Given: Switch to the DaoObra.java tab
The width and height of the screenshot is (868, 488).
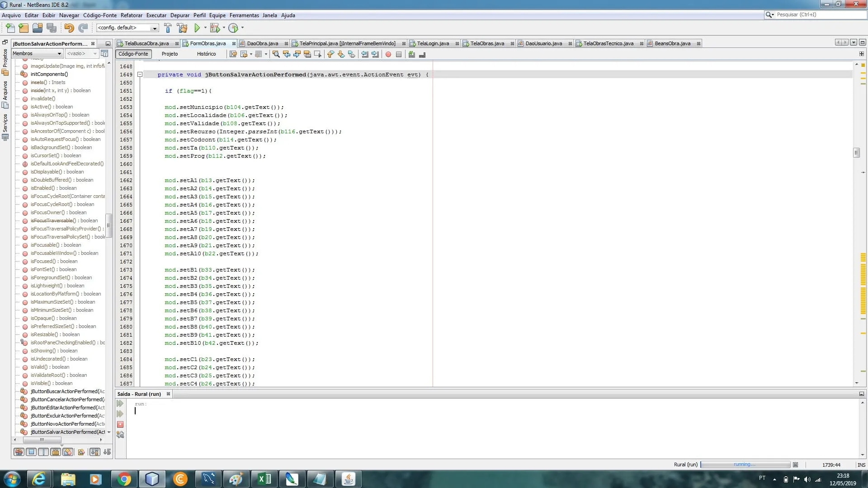Looking at the screenshot, I should point(262,43).
